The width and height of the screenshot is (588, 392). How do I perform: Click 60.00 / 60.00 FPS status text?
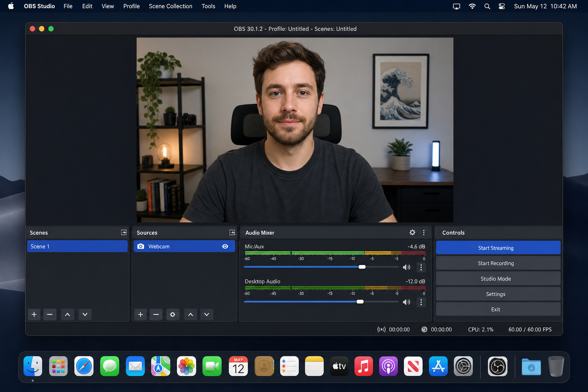[x=530, y=329]
